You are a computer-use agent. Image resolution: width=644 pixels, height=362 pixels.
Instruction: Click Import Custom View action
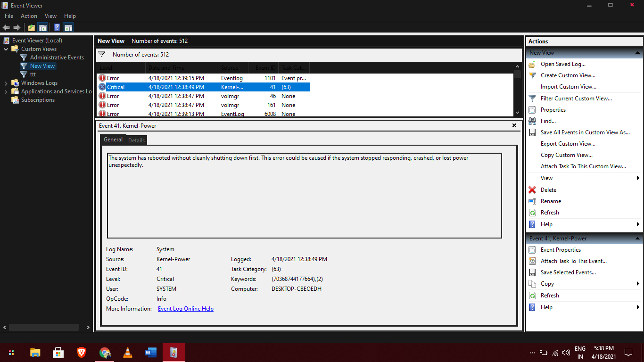click(568, 87)
